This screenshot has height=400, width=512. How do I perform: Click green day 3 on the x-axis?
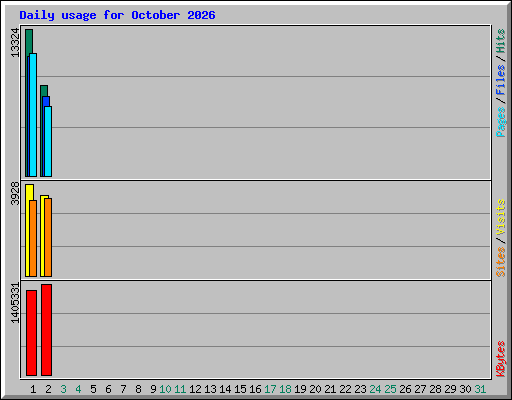(63, 389)
